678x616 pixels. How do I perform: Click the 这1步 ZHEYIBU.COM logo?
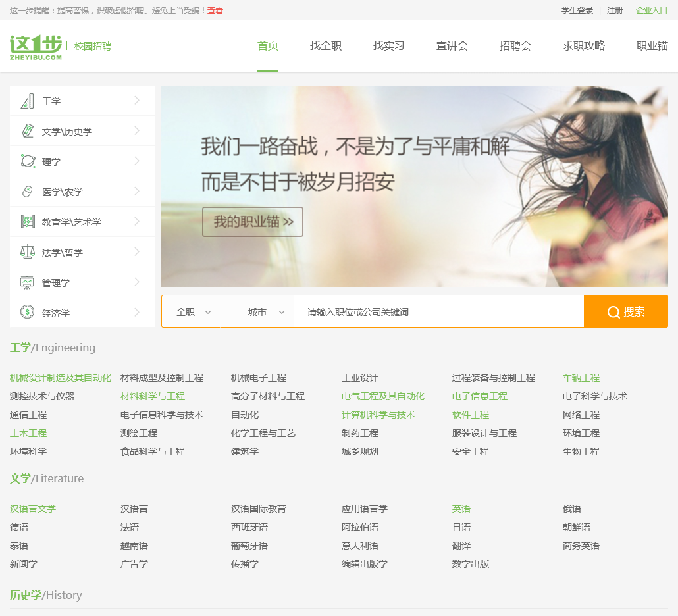click(x=36, y=47)
